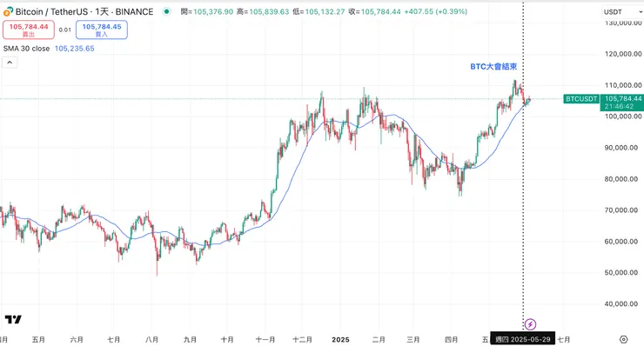Screen dimensions: 644x346
Task: Click the red 105,784.44 sell button
Action: click(x=29, y=30)
